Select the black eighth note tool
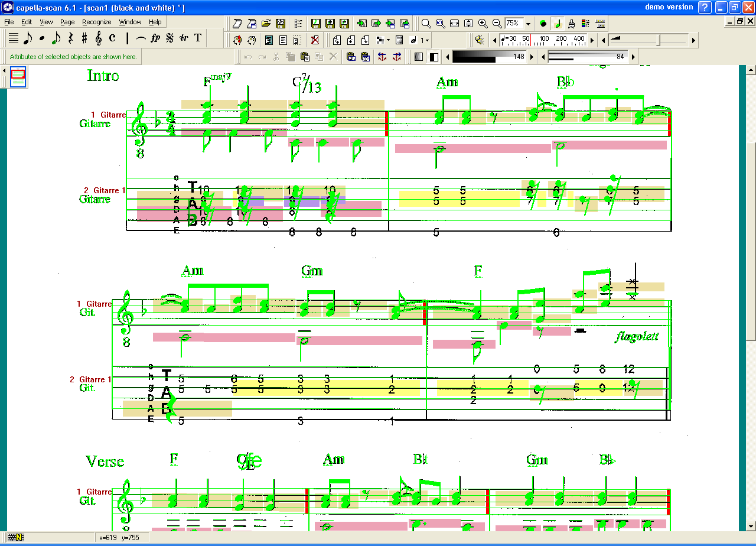The width and height of the screenshot is (756, 546). point(28,38)
